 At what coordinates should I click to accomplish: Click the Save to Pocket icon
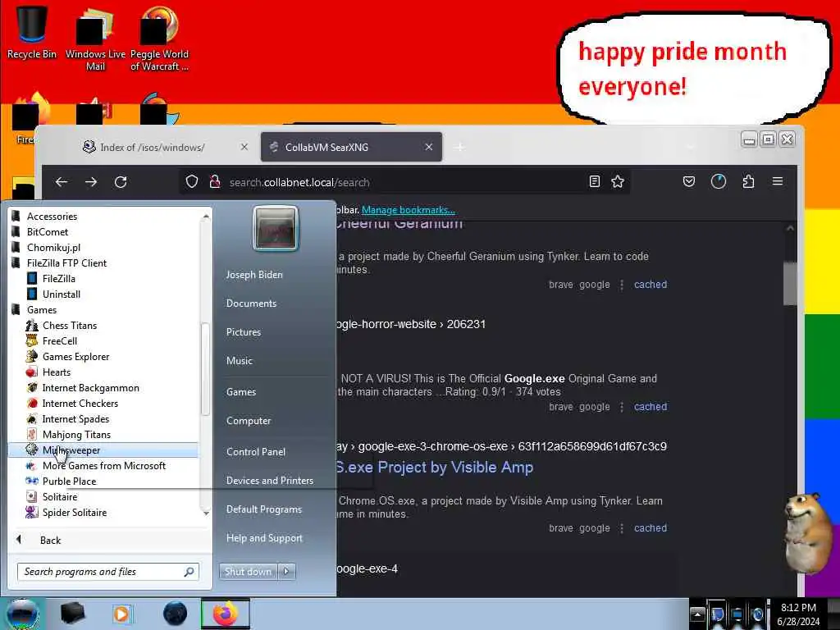point(689,181)
